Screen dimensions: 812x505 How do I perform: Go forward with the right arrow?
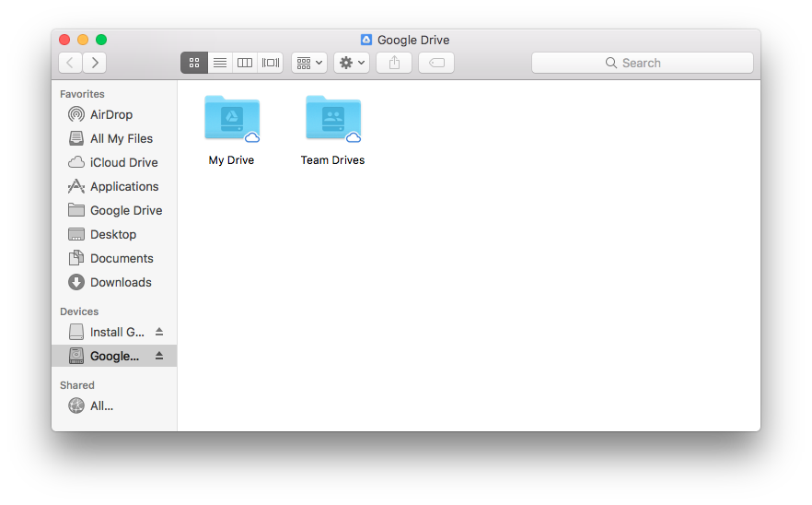coord(95,63)
